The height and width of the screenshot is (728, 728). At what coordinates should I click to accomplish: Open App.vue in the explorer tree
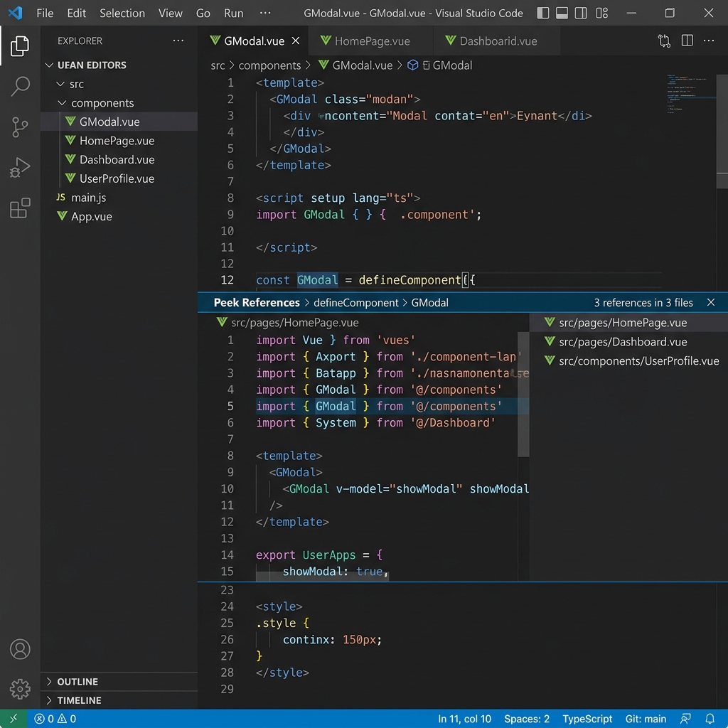[119, 217]
